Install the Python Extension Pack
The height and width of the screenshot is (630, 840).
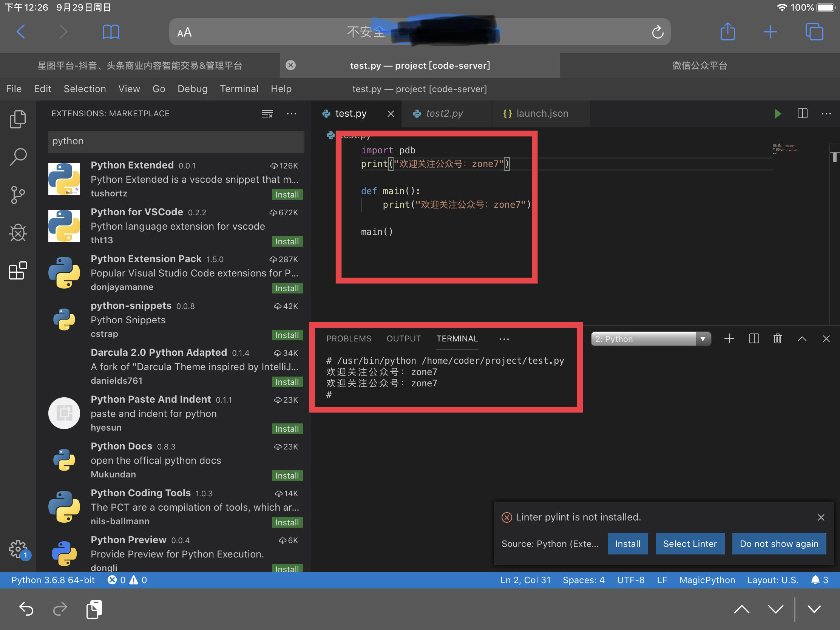[x=287, y=288]
